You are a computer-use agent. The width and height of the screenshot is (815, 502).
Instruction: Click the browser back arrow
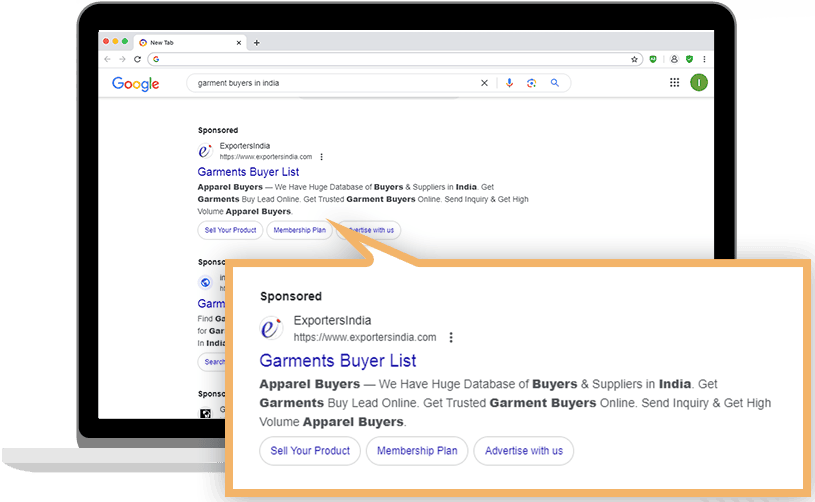[108, 59]
